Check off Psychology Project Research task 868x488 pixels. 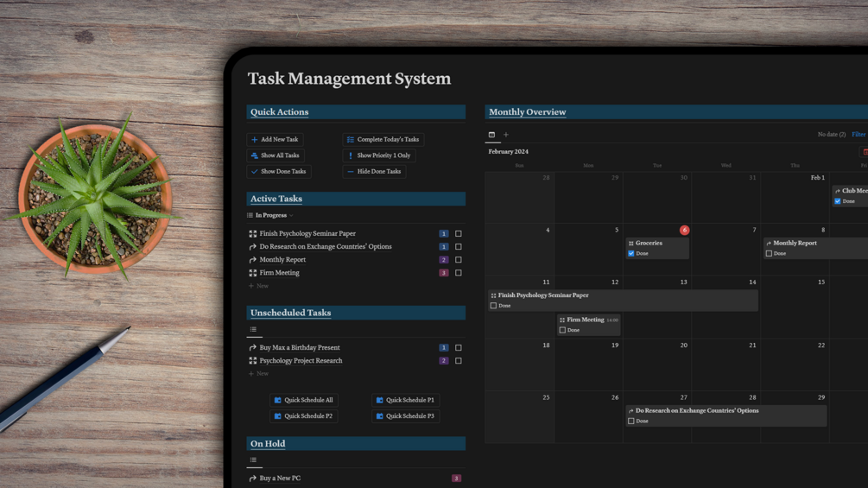coord(459,361)
